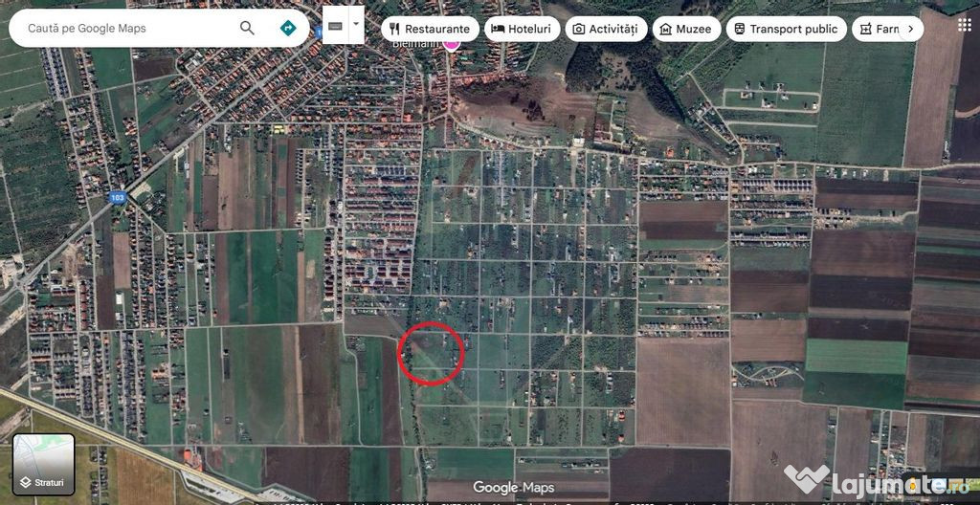Switch map layer via Straturi thumbnail
This screenshot has width=980, height=505.
(44, 465)
